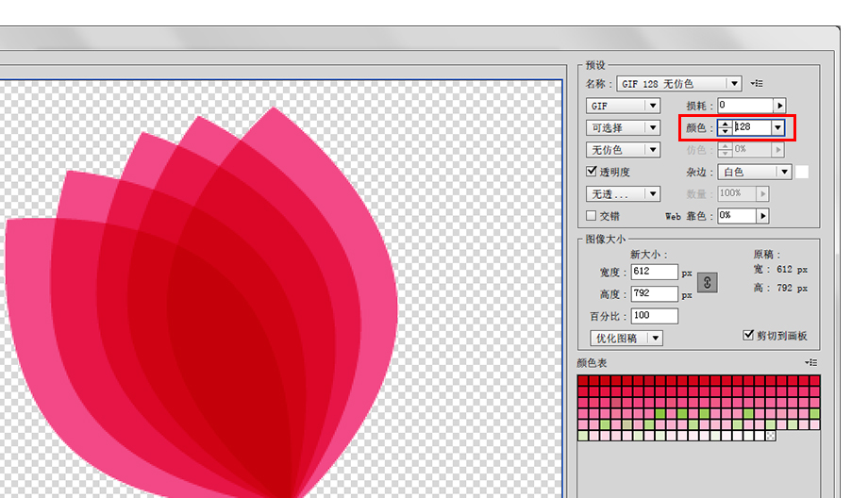Click the 宽度 width field showing 612
Screen dimensions: 868x498
click(x=655, y=272)
